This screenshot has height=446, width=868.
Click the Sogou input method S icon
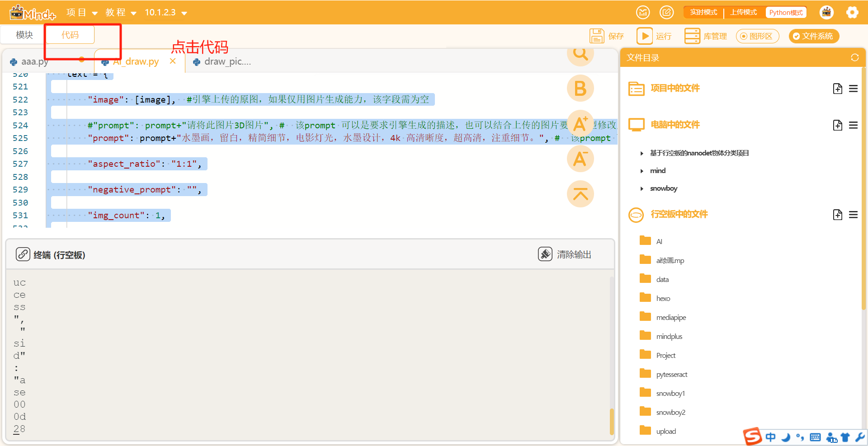click(x=753, y=437)
